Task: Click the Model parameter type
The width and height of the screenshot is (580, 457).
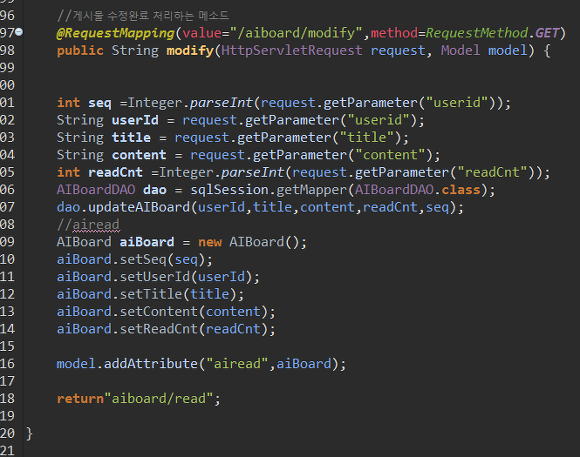Action: point(460,51)
